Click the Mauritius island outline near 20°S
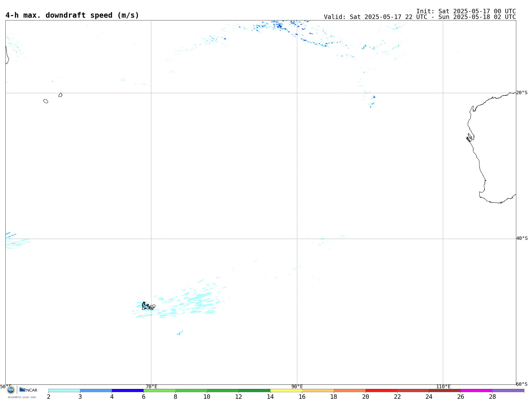Viewport: 532px width, 400px height. (x=60, y=95)
